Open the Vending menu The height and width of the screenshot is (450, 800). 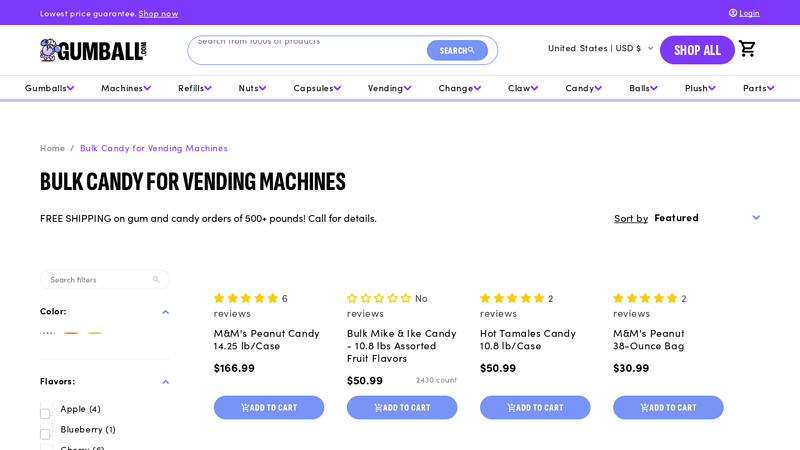389,88
